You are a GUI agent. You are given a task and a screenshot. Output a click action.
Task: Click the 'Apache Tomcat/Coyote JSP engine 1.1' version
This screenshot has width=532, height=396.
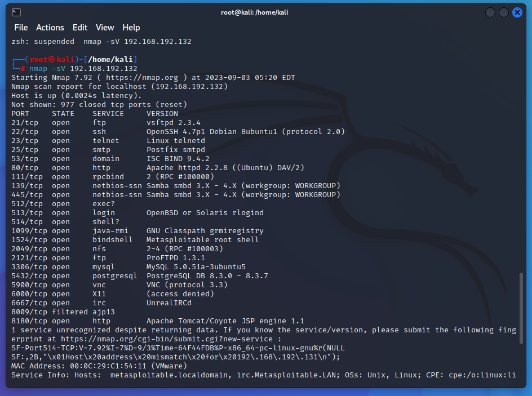click(225, 321)
